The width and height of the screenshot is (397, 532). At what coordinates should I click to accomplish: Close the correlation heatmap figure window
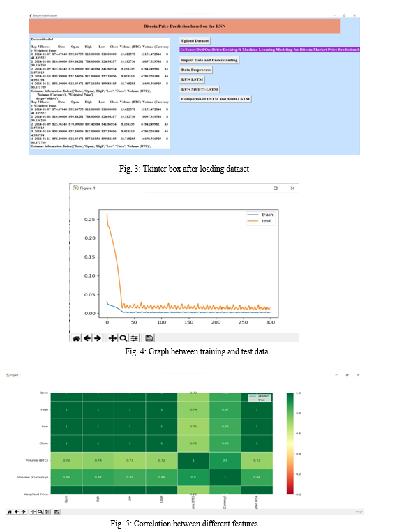point(358,375)
